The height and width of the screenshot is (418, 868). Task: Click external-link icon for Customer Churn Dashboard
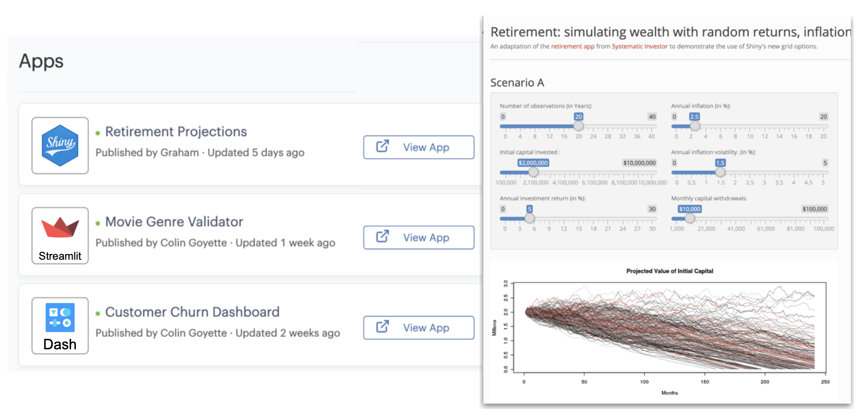point(382,327)
